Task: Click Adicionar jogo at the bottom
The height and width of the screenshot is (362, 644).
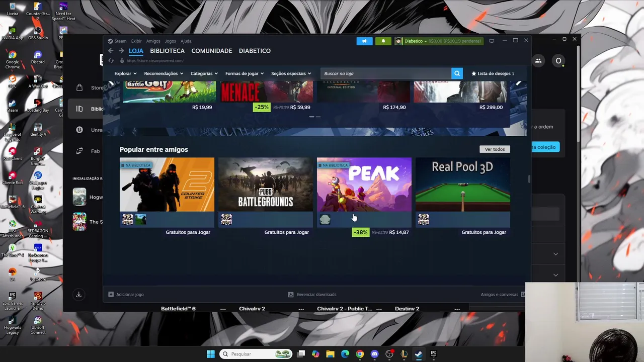Action: click(x=130, y=295)
